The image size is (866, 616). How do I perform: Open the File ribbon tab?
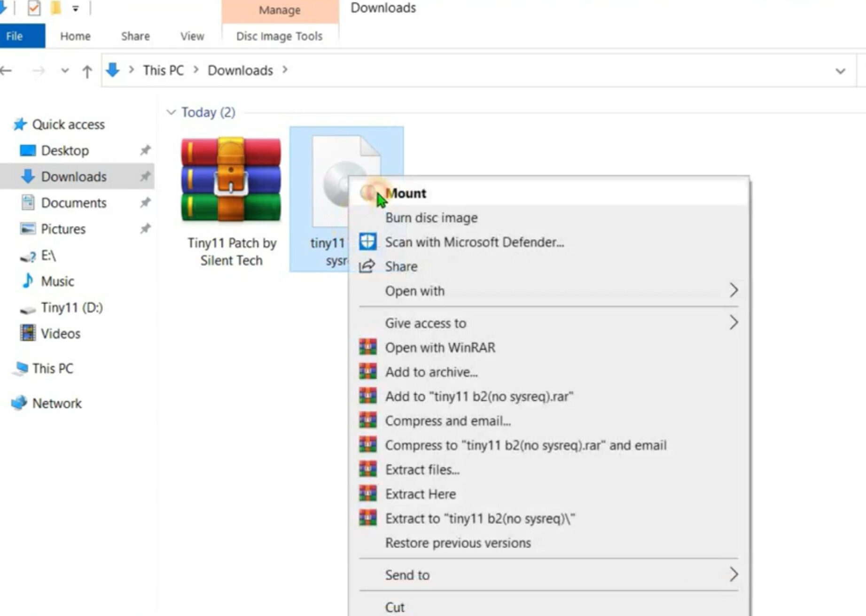[x=22, y=36]
